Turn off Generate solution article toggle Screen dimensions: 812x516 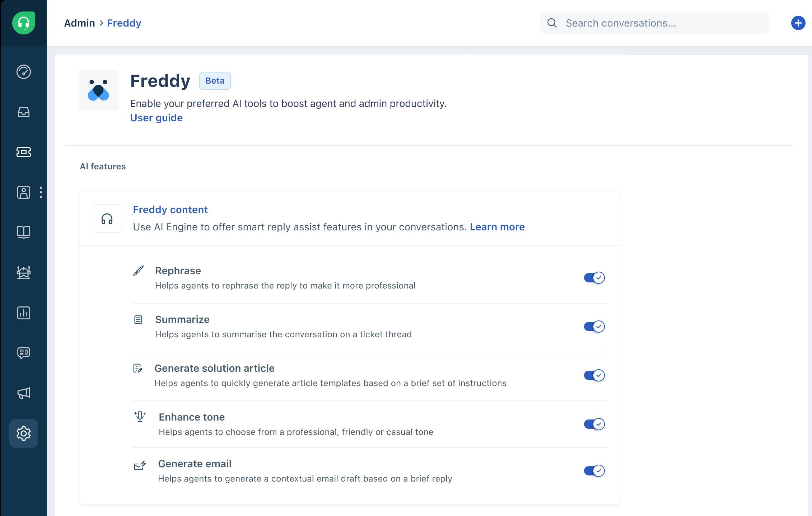point(594,375)
